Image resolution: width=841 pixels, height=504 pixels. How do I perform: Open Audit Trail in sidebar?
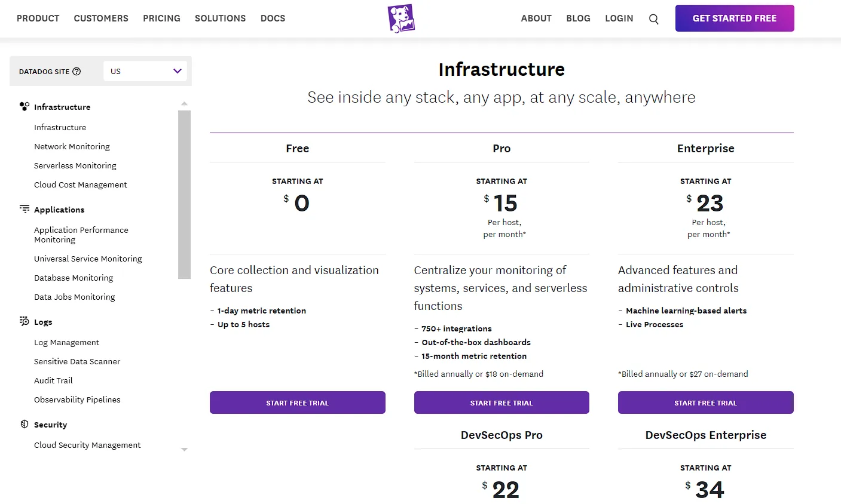pyautogui.click(x=53, y=380)
